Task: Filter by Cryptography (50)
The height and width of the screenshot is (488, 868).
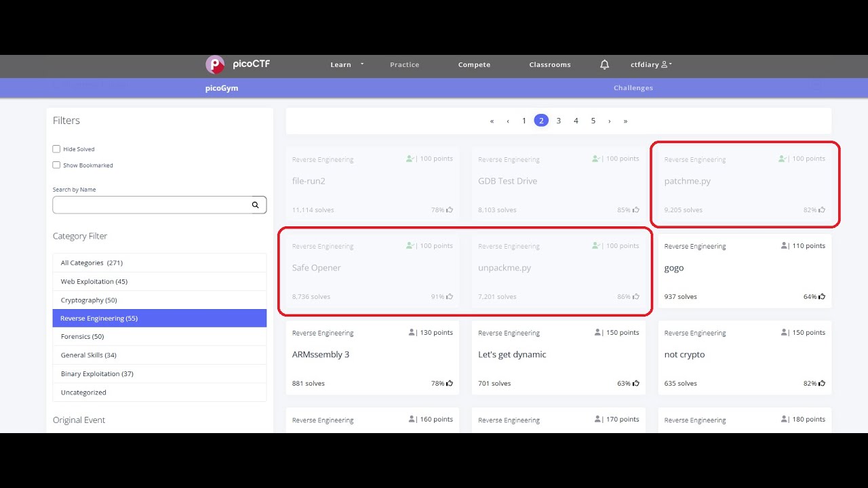Action: 159,300
